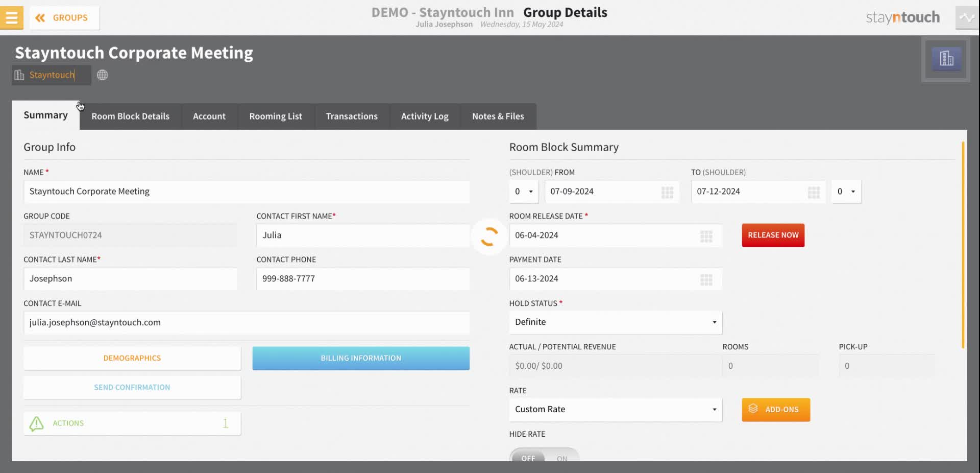Open the Notes & Files tab

coord(498,116)
